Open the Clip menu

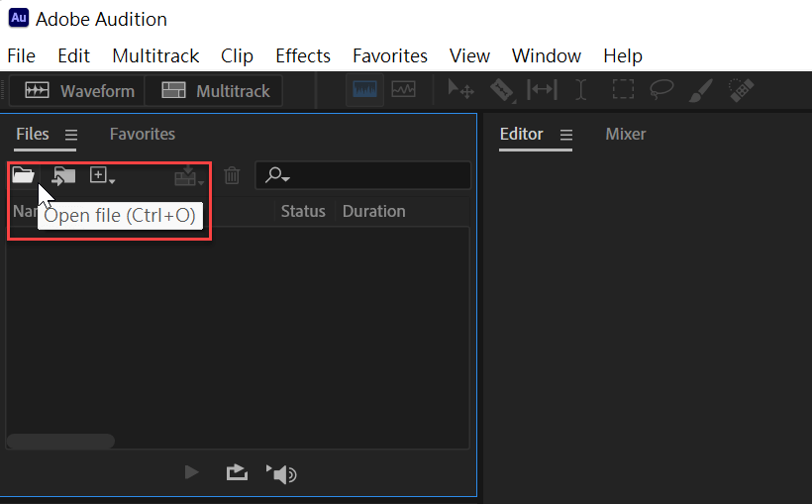(237, 55)
